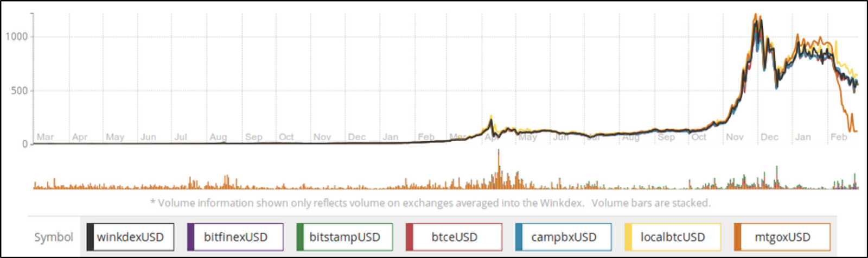Disable the mtgoxUSD series
The width and height of the screenshot is (868, 258).
tap(782, 237)
